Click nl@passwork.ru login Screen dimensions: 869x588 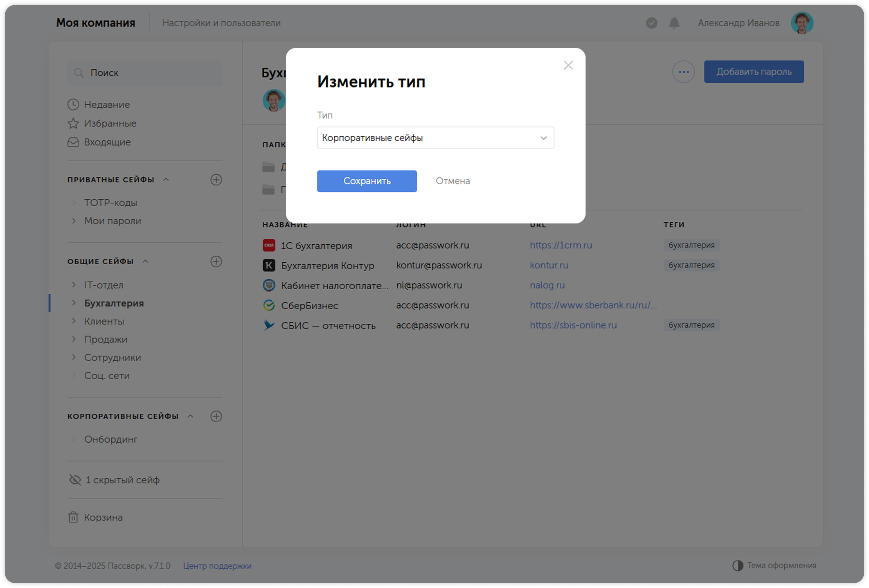[429, 285]
